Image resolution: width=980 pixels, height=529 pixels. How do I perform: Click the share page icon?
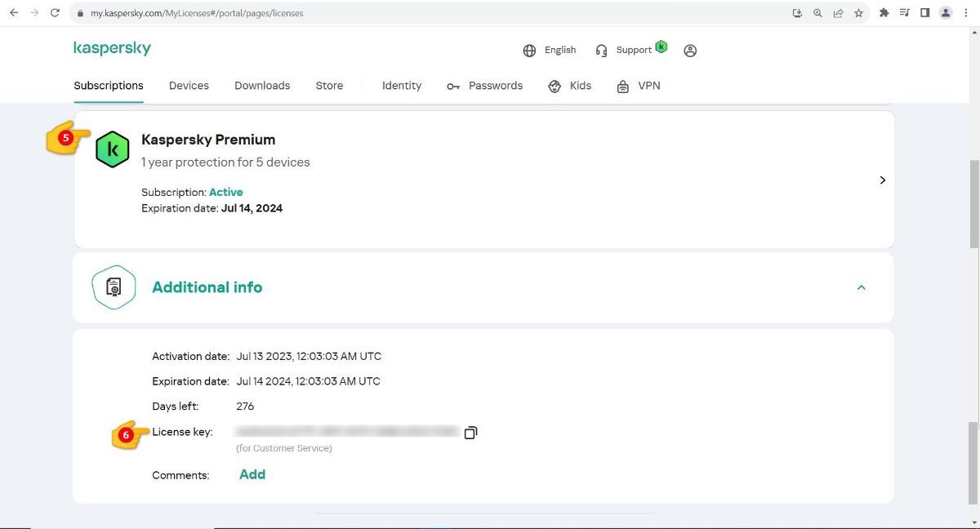(839, 13)
